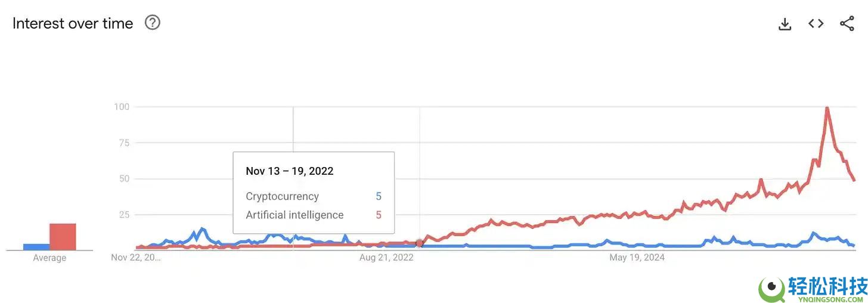Click the "Average" label under the bars
Image resolution: width=868 pixels, height=303 pixels.
coord(49,258)
